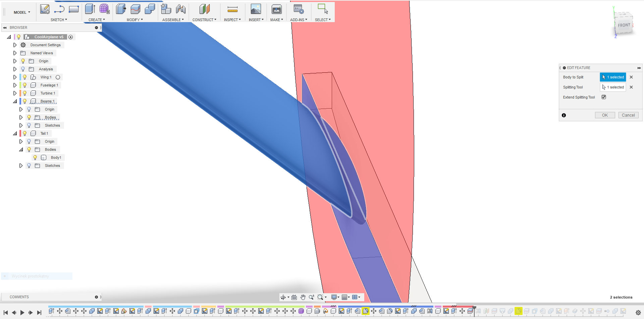Click the Look At icon
This screenshot has height=319, width=644.
click(294, 297)
